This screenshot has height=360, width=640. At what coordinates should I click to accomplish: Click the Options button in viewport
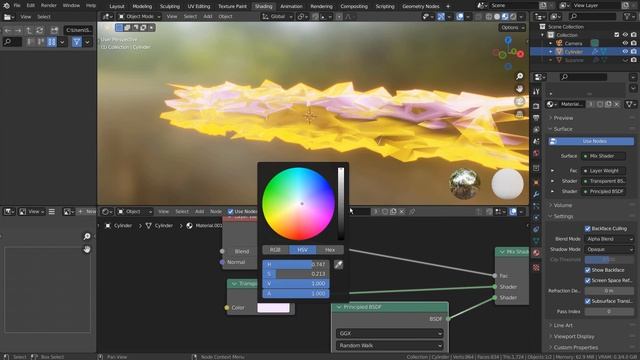(511, 27)
